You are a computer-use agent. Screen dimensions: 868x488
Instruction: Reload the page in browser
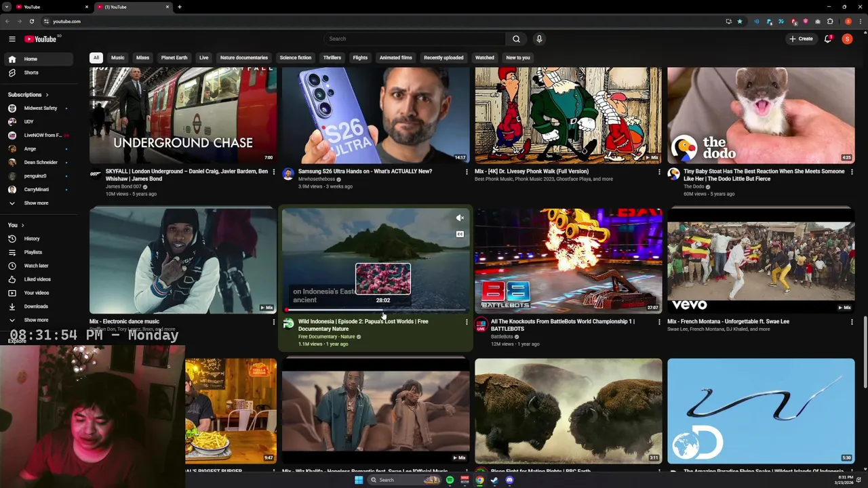(32, 22)
